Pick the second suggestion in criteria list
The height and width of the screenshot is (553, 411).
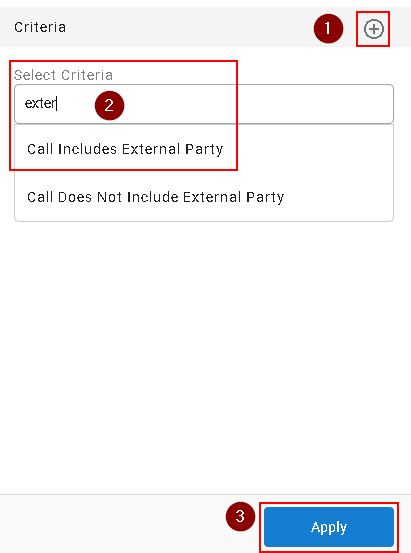156,197
